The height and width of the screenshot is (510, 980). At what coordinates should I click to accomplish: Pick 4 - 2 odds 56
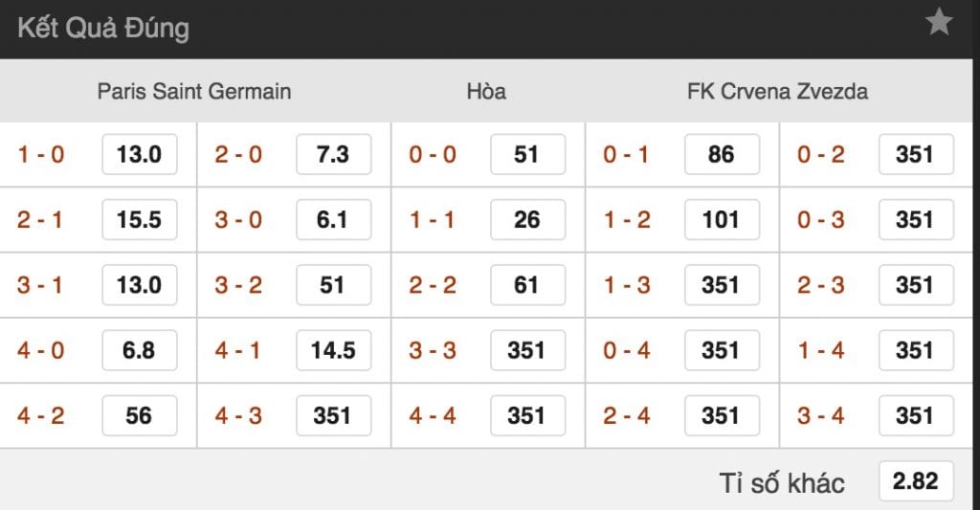click(139, 415)
